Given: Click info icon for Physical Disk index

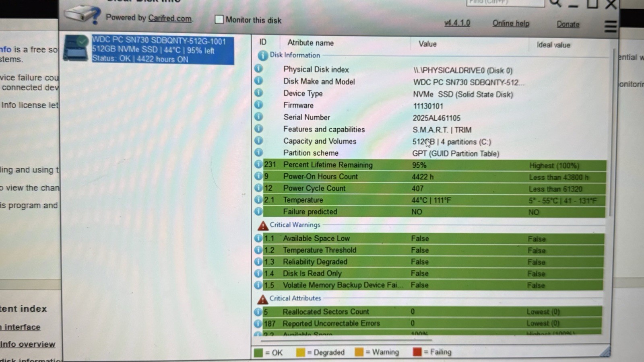Looking at the screenshot, I should pos(258,69).
